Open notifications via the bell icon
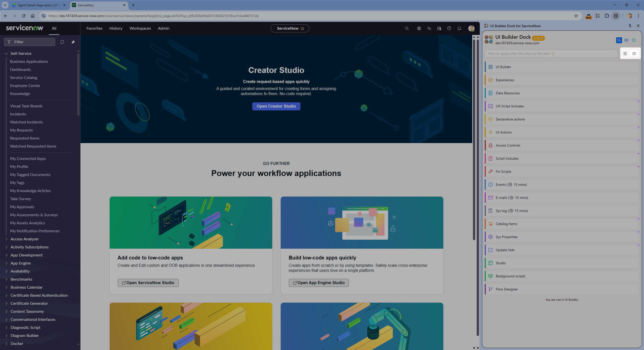 pos(459,28)
